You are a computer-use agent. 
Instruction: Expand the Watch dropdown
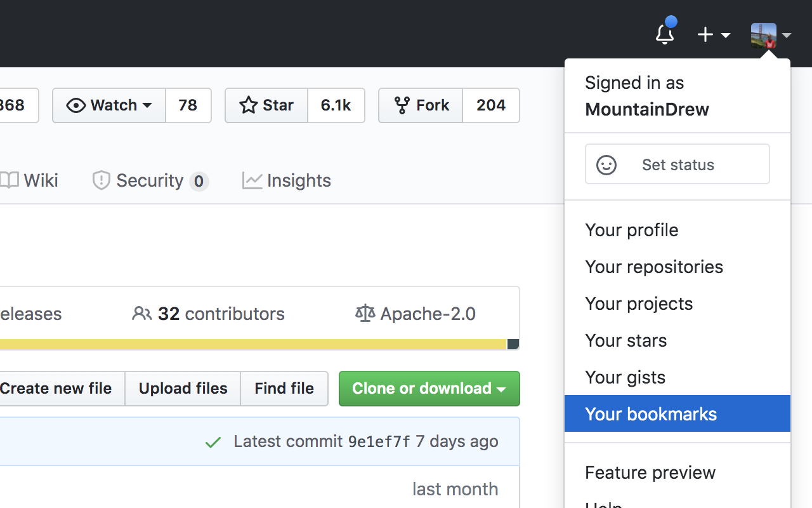pos(148,105)
